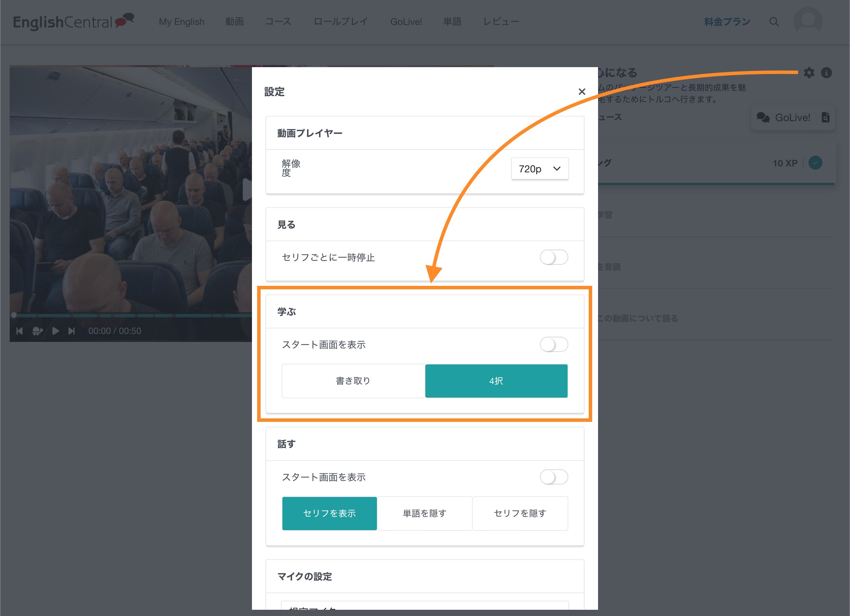Skip to next line in video
The height and width of the screenshot is (616, 850).
point(72,331)
